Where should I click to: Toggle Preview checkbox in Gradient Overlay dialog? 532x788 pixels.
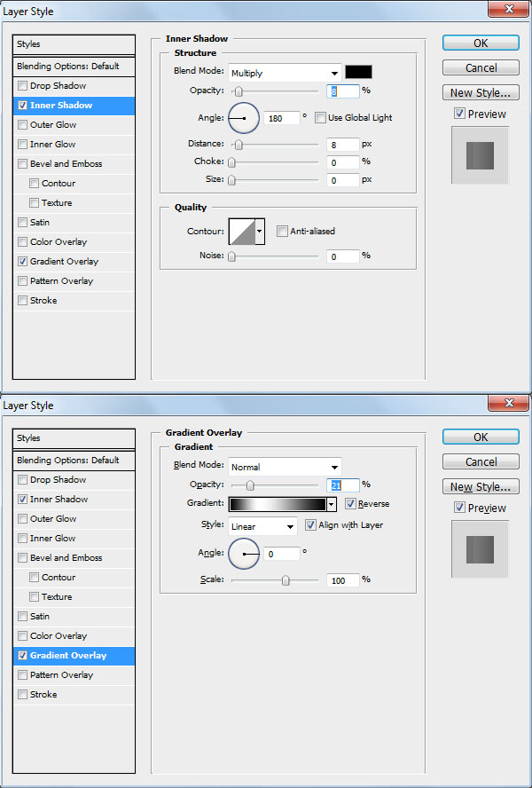(459, 508)
